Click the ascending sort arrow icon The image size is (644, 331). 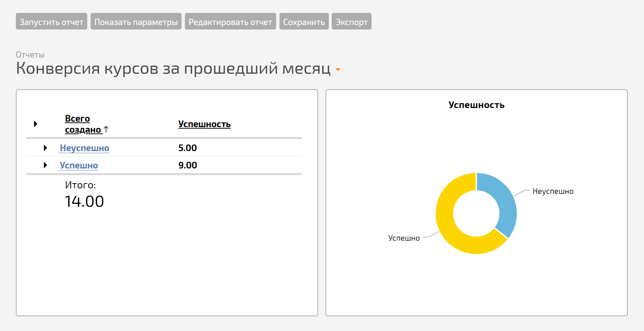106,129
